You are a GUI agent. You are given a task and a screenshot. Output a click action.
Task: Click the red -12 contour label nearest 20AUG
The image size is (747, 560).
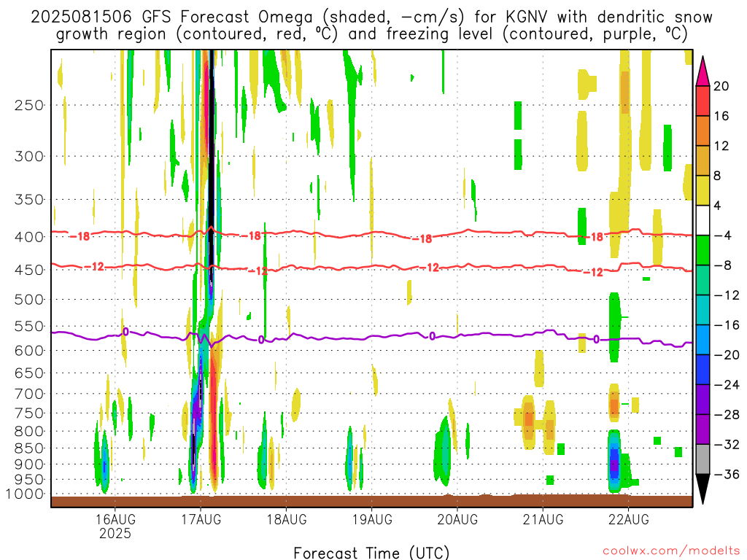point(430,268)
